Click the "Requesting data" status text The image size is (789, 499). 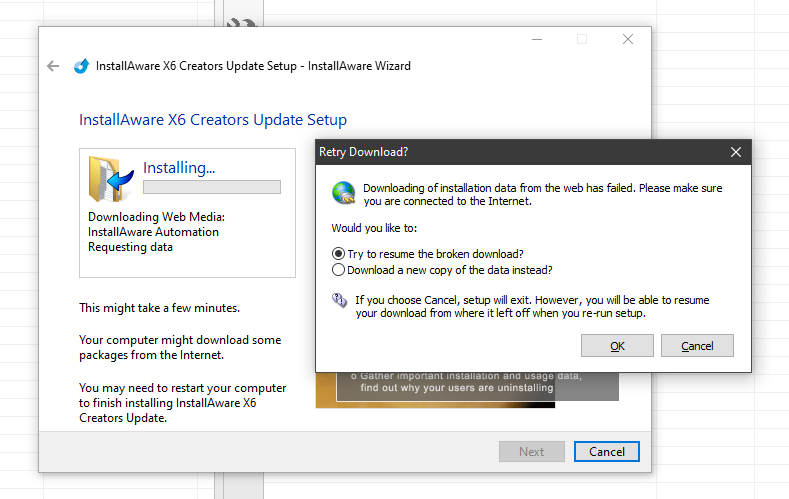coord(130,247)
